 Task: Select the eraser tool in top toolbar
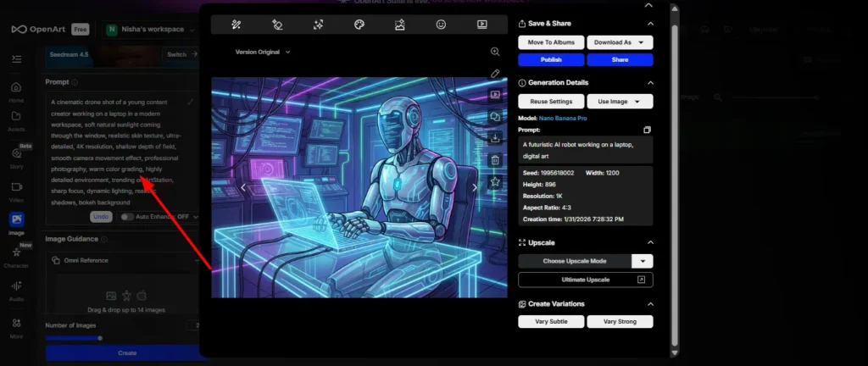click(x=277, y=25)
